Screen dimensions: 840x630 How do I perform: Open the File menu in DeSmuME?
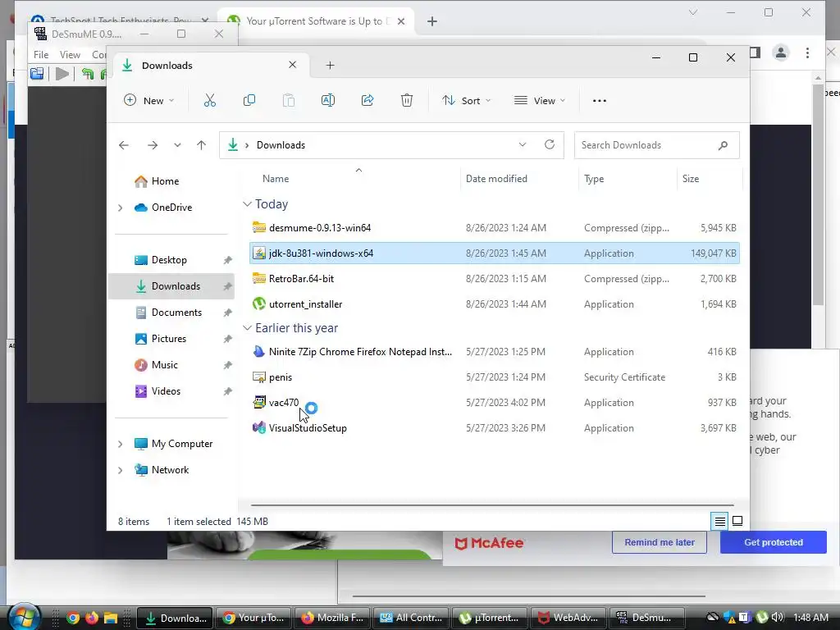click(41, 54)
